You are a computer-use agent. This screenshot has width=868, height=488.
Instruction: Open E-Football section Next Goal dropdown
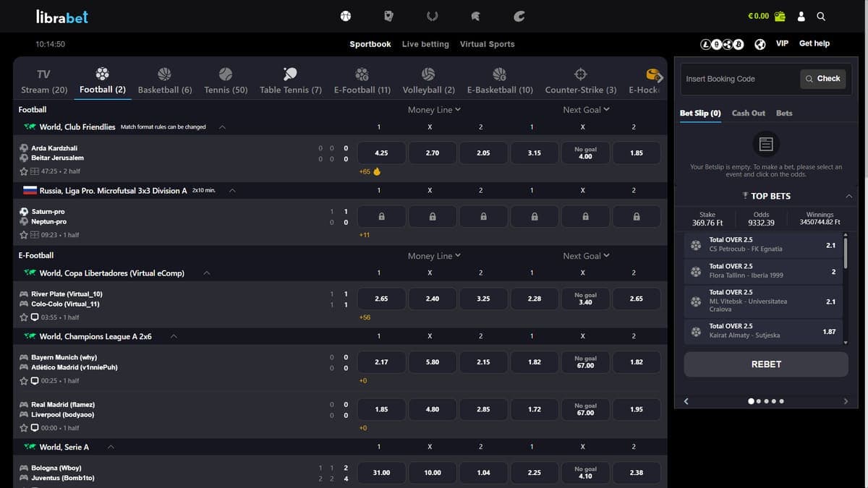click(x=586, y=256)
